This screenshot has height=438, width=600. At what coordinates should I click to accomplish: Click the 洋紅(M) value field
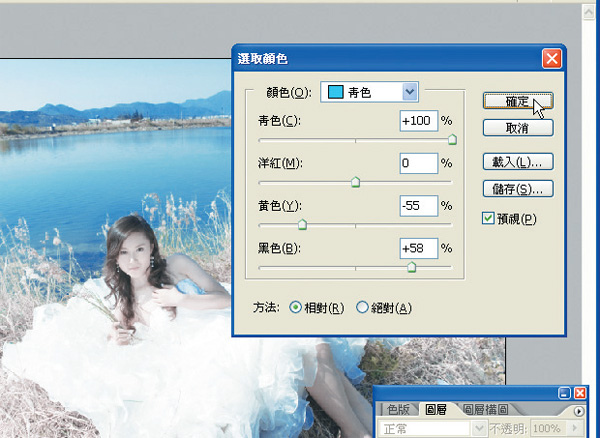pos(419,163)
